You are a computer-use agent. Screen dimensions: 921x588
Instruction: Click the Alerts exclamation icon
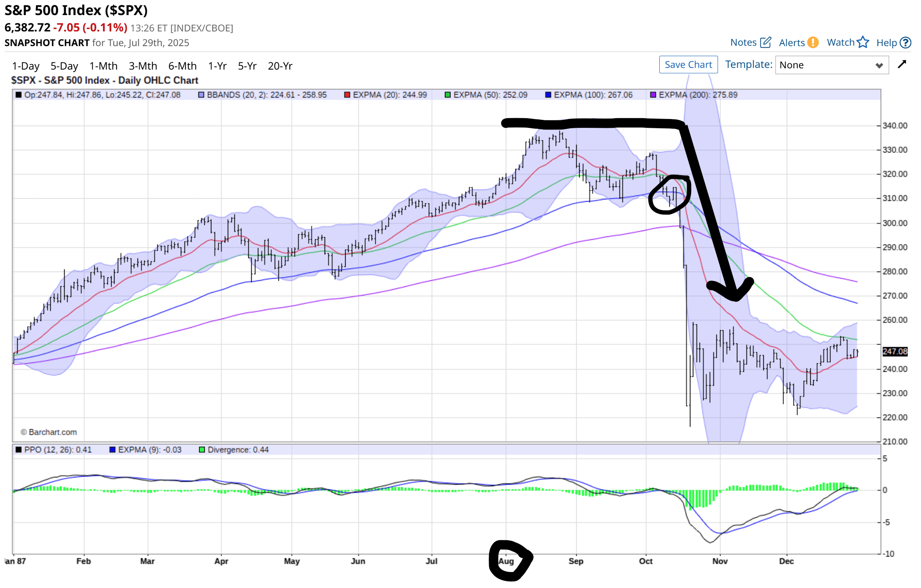(x=813, y=42)
